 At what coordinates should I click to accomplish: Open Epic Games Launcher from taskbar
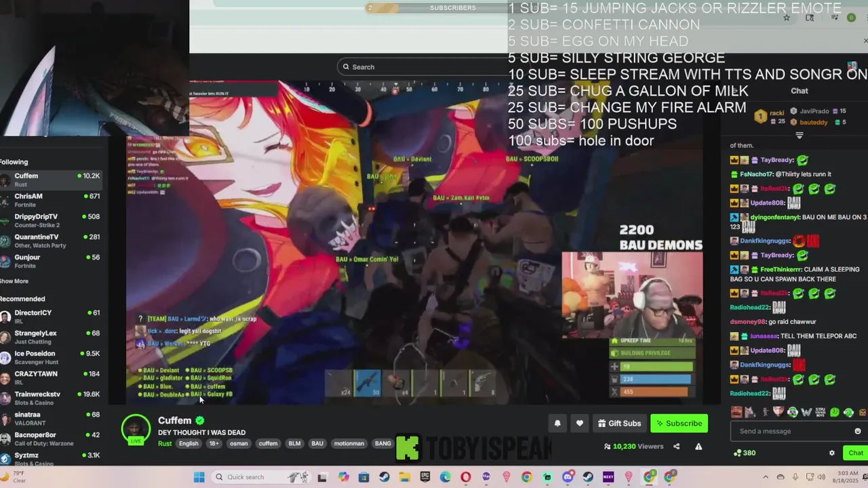pyautogui.click(x=425, y=477)
